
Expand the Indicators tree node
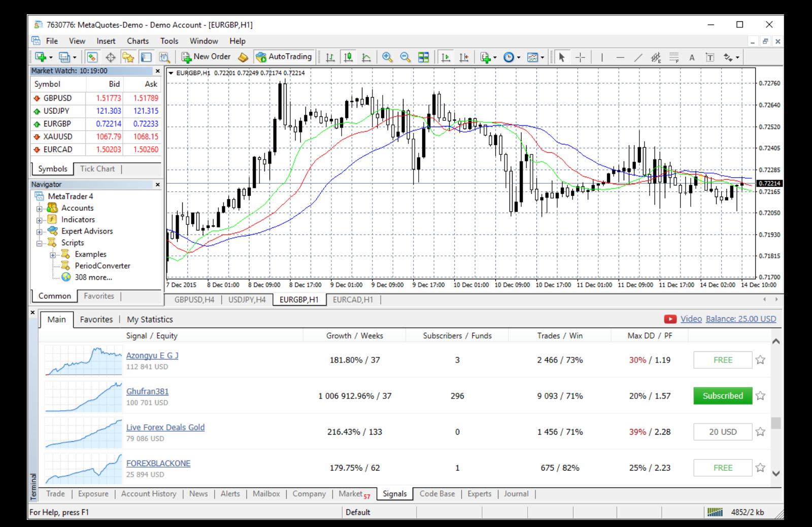[x=39, y=220]
